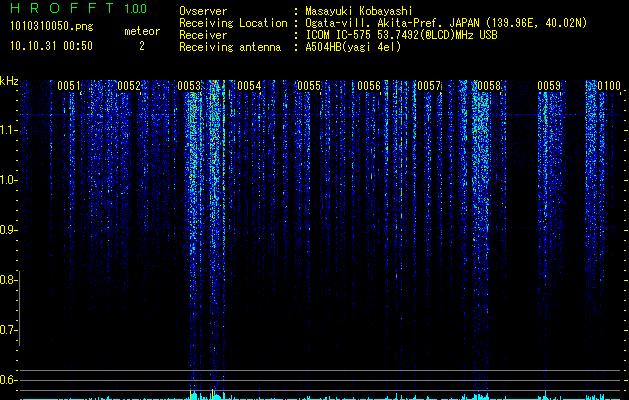The image size is (629, 400).
Task: Click the 0100 time marker
Action: pyautogui.click(x=609, y=86)
